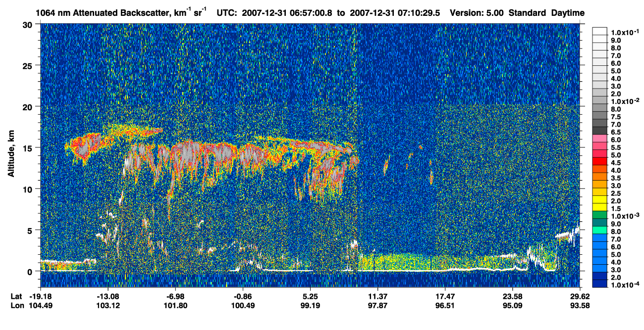Click the 7.5 colorbar label

(616, 117)
